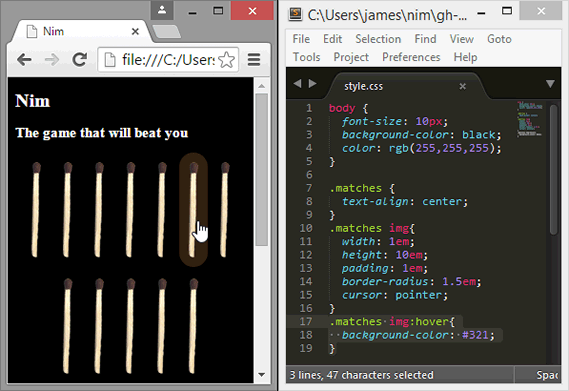Pick the last match in the bottom row
Viewport: 569px width, 391px height.
pyautogui.click(x=193, y=326)
